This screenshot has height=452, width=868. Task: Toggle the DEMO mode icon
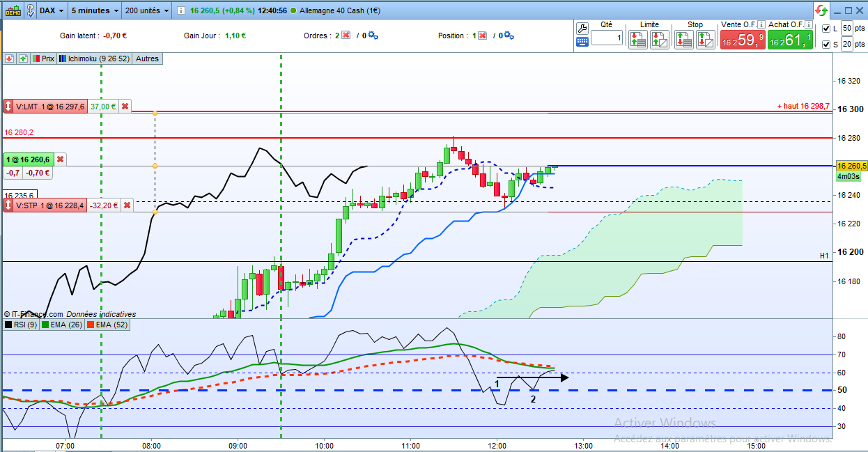(12, 10)
